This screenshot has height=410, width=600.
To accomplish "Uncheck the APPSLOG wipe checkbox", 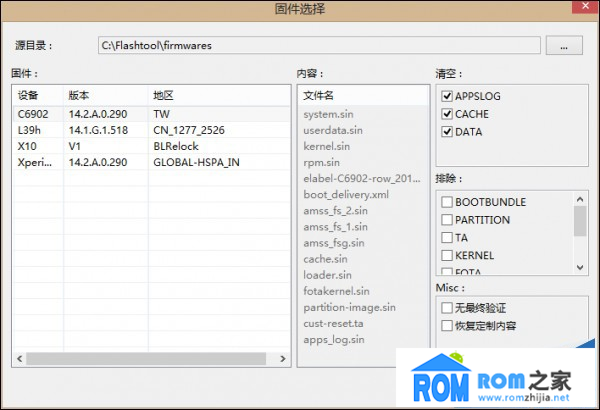I will (447, 96).
